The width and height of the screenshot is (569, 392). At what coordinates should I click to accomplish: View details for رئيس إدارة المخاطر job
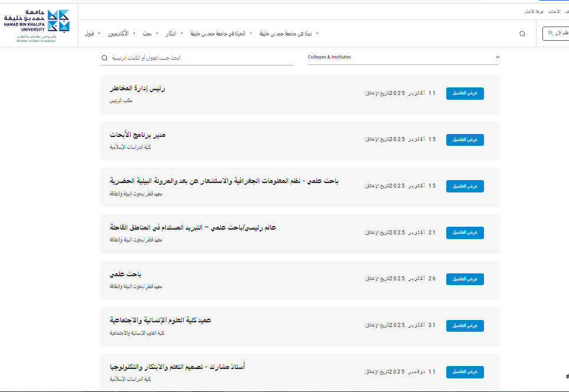click(465, 94)
